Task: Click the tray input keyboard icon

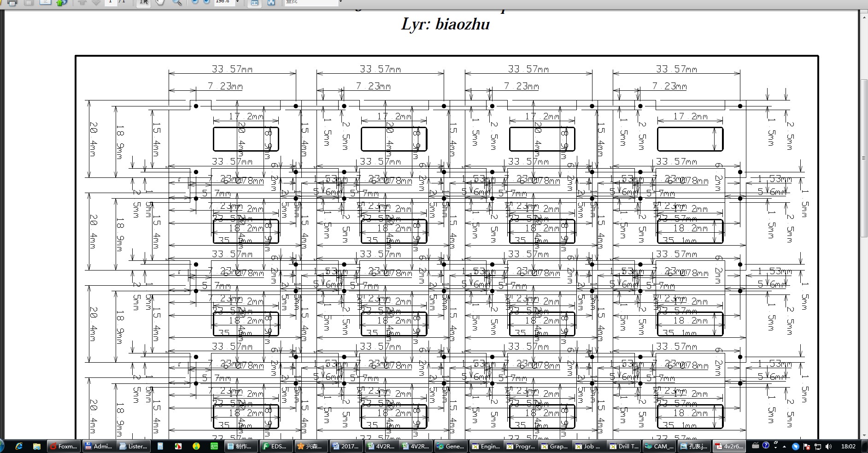Action: pos(755,446)
